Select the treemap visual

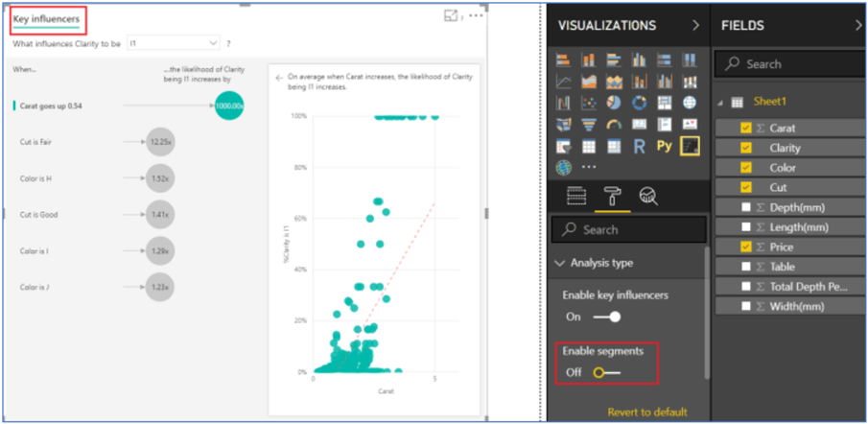[665, 103]
